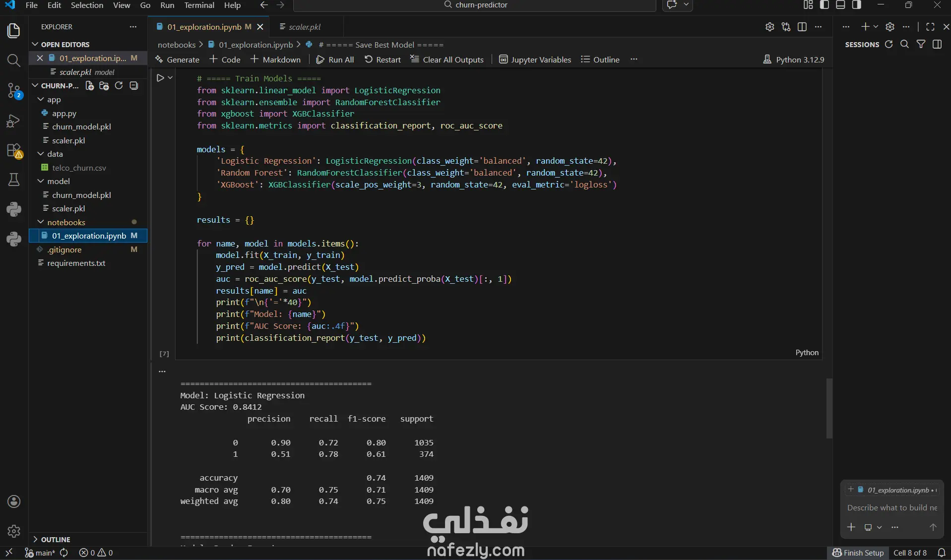Focus the 'Describe what to build' chat input

(x=892, y=507)
